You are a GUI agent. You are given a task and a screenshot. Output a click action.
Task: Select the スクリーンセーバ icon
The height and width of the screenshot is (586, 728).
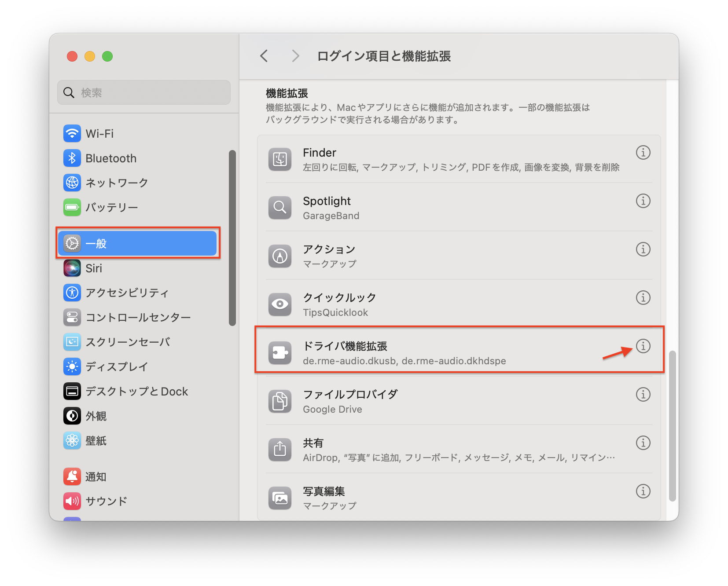pyautogui.click(x=72, y=342)
